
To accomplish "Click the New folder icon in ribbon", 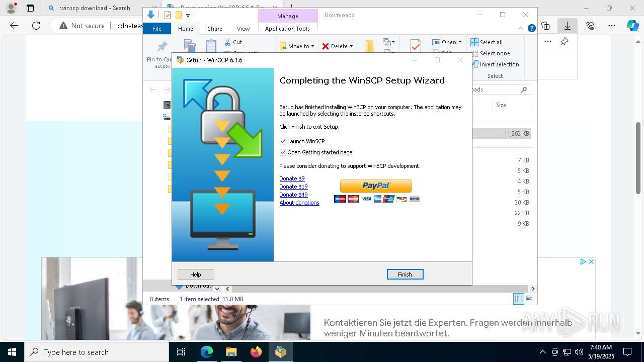I will click(370, 46).
